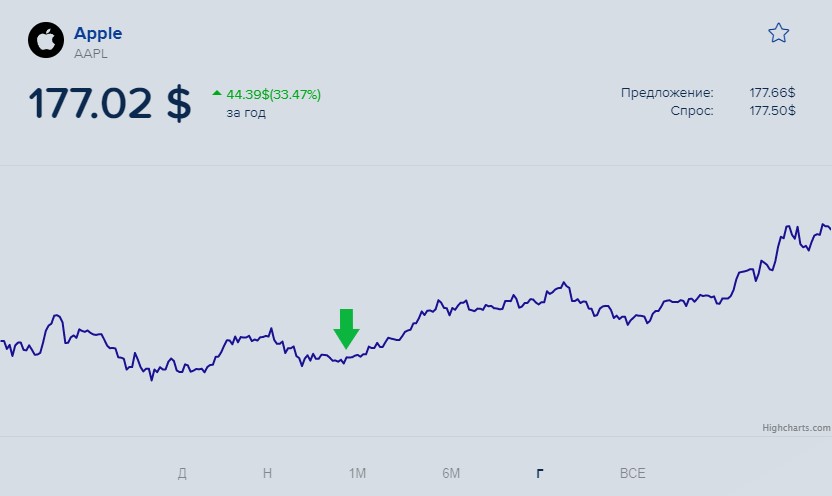The image size is (832, 496).
Task: Select the 1М one-month range
Action: [x=358, y=473]
